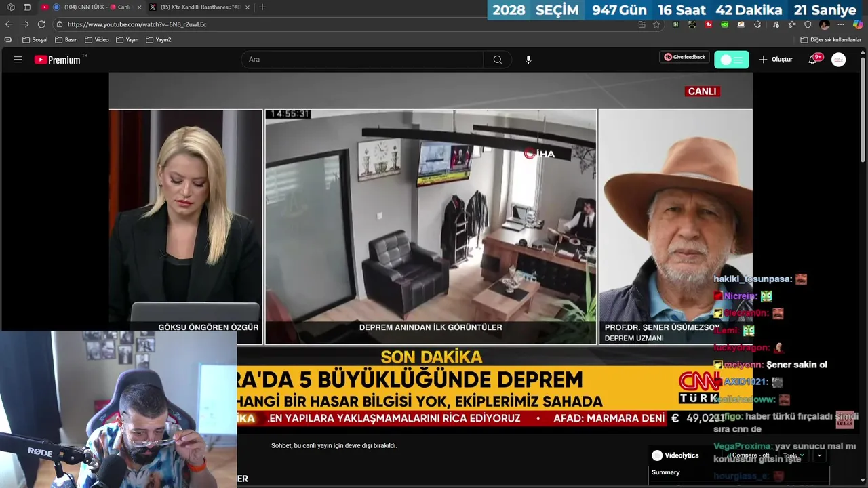Open the tab actions menu icon
This screenshot has width=868, height=488.
click(26, 7)
